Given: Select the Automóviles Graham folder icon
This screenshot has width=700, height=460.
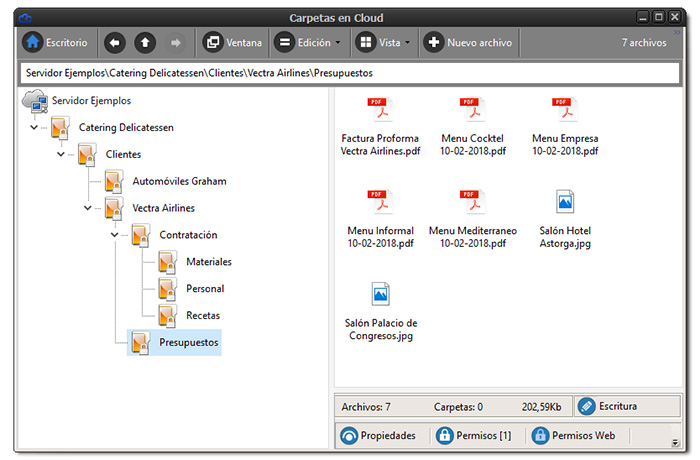Looking at the screenshot, I should [x=114, y=181].
